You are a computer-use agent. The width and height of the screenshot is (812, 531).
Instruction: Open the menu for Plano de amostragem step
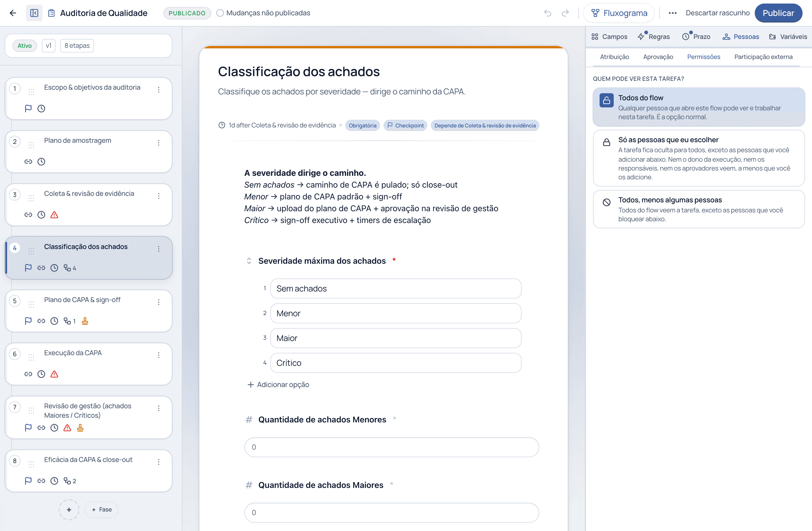[x=159, y=142]
